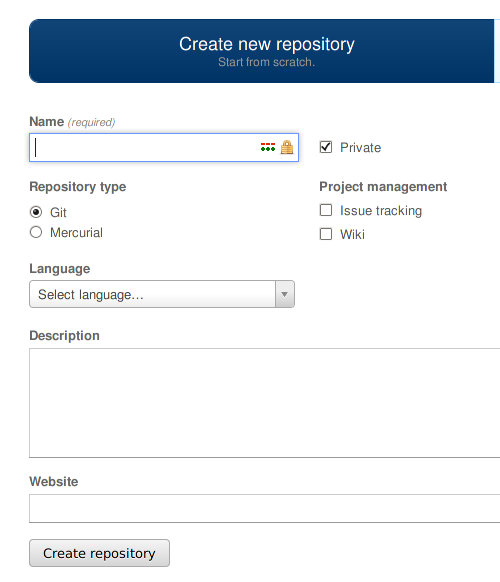Click the Name (required) label
The image size is (500, 582).
coord(72,122)
